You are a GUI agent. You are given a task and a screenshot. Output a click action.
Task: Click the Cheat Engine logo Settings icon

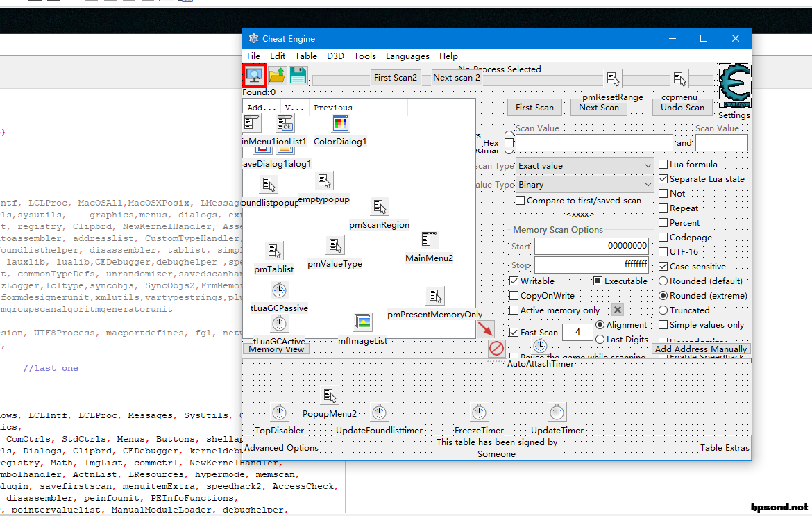pos(735,86)
